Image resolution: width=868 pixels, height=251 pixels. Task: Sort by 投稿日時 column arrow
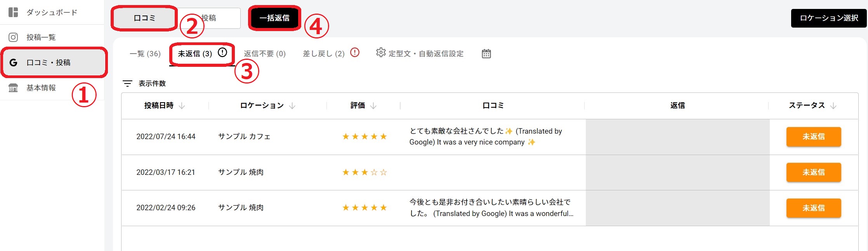[182, 106]
